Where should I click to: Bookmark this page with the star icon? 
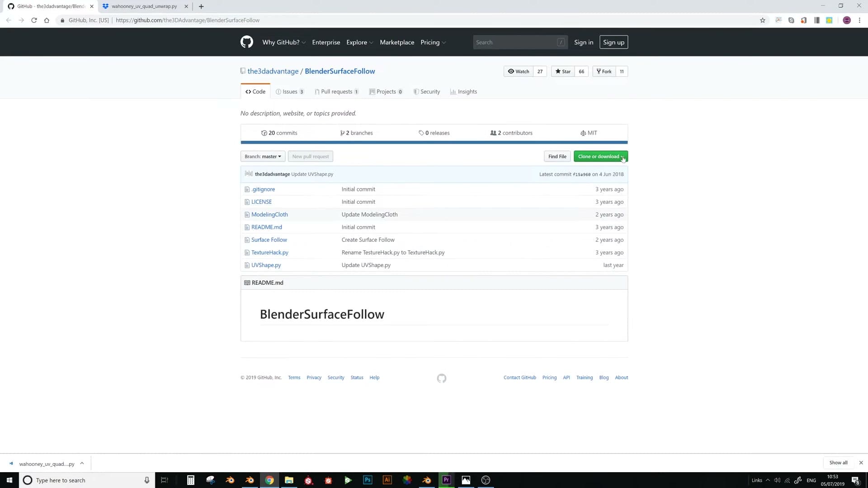click(763, 20)
